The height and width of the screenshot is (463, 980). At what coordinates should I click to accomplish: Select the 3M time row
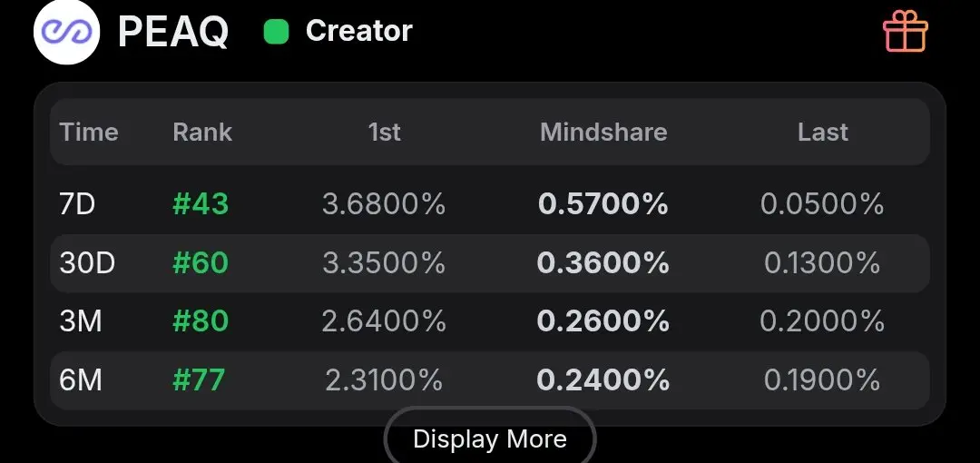point(490,321)
